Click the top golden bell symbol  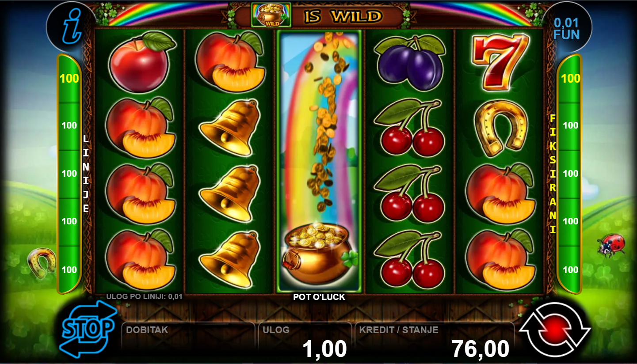[x=229, y=128]
